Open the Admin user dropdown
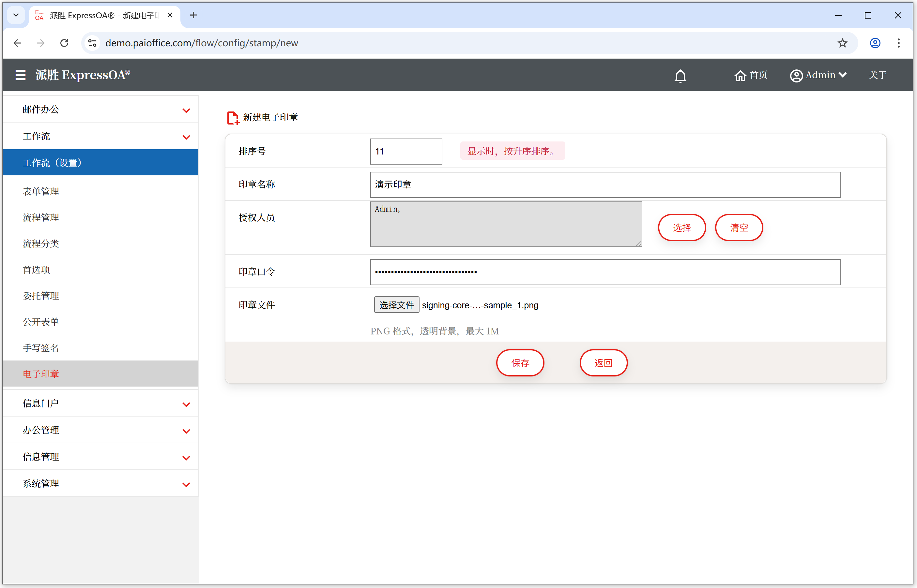The width and height of the screenshot is (917, 588). pyautogui.click(x=818, y=75)
